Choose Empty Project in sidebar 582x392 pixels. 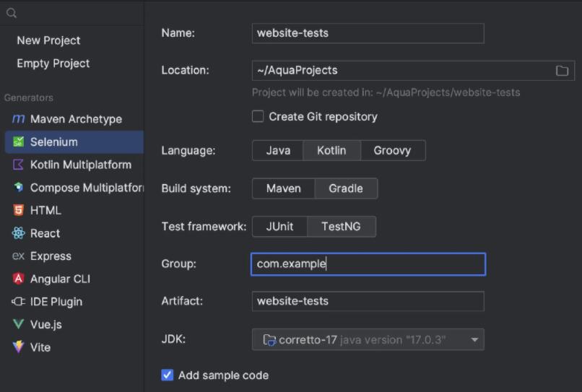[53, 64]
